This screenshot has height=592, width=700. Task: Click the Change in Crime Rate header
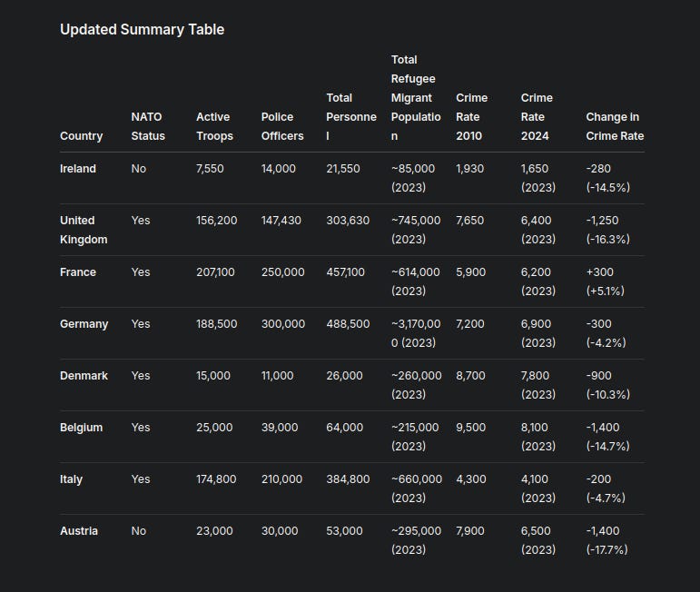pyautogui.click(x=615, y=126)
